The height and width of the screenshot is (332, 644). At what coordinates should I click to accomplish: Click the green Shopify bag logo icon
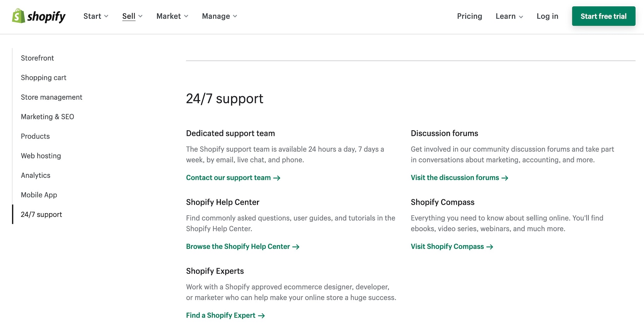(x=18, y=16)
